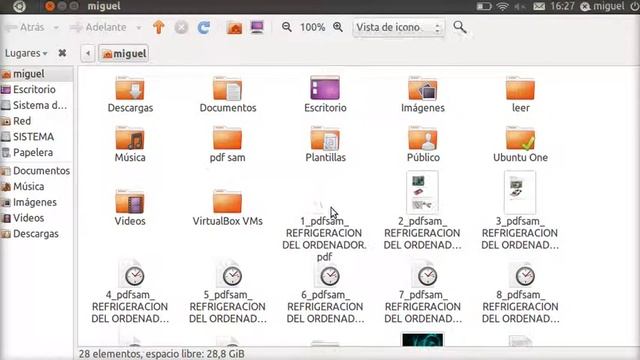Screen dimensions: 640x360
Task: Open the battery indicator in top panel
Action: [x=484, y=6]
